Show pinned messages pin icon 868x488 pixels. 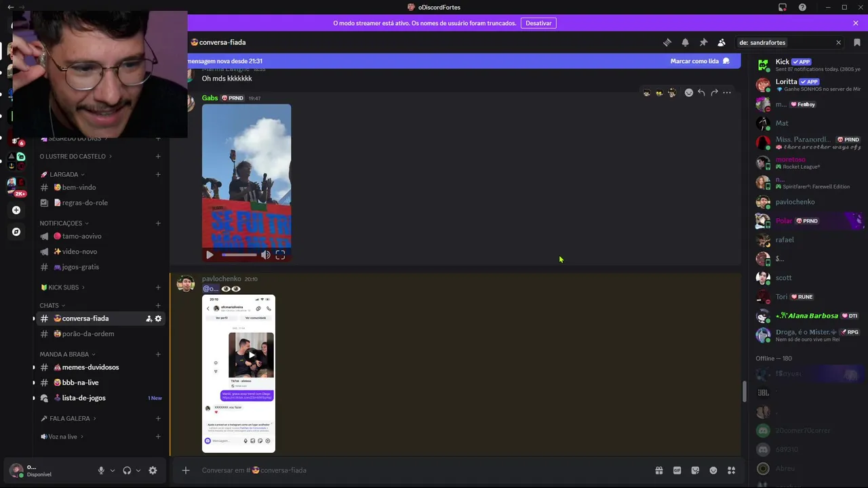[x=703, y=42]
